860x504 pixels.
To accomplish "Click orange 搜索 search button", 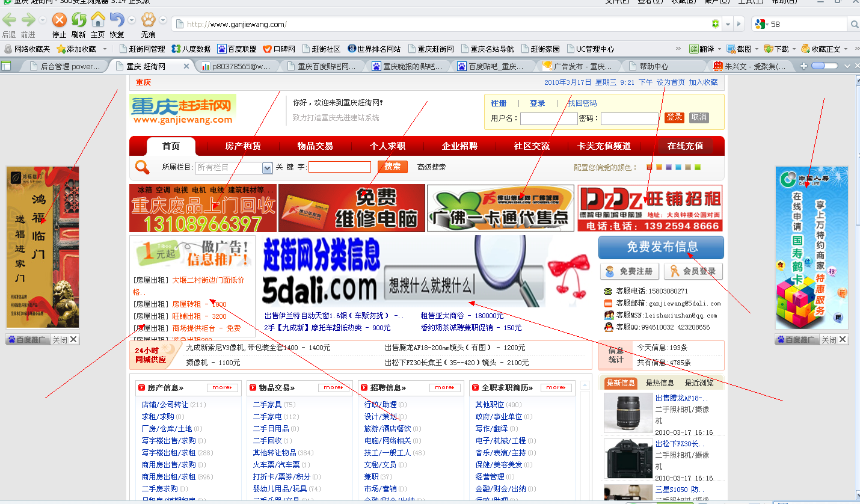I will coord(393,167).
